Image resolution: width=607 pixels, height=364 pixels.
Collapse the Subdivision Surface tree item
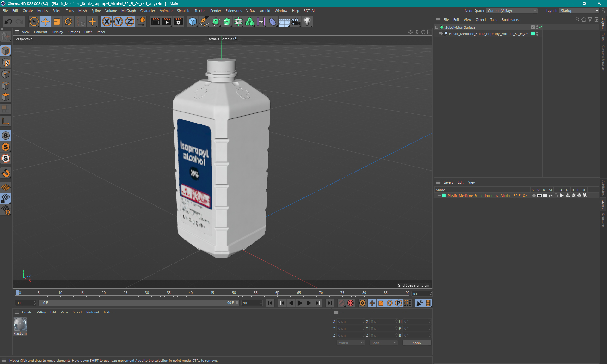point(437,27)
